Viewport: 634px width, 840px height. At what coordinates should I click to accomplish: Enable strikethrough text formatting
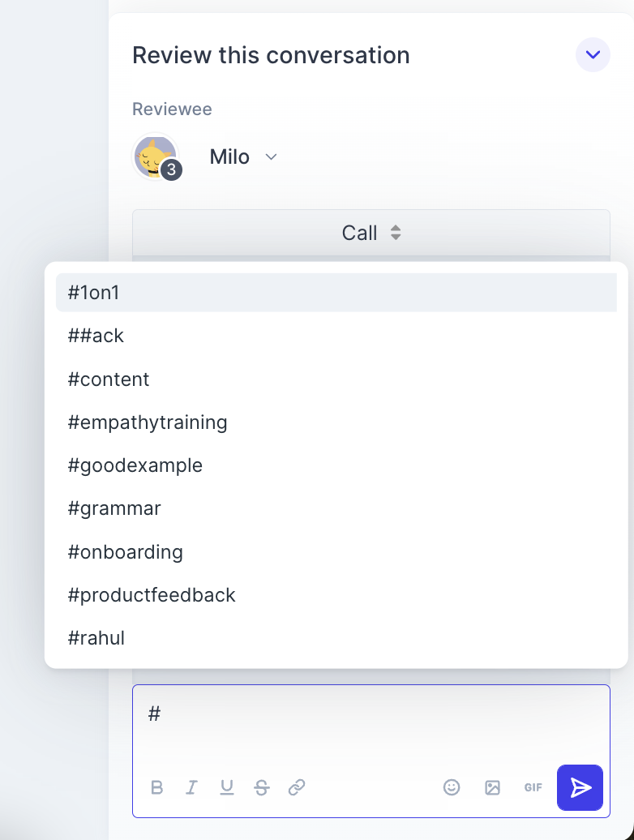point(262,787)
